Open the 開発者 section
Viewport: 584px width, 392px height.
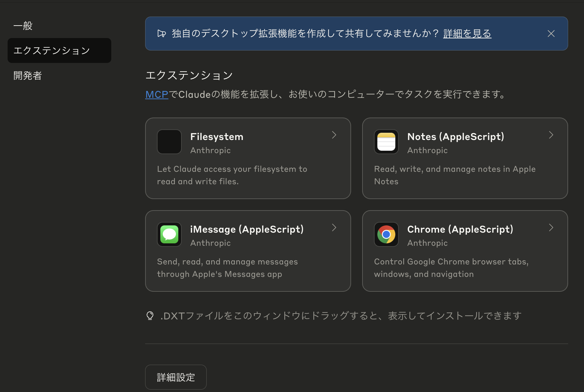[x=27, y=75]
